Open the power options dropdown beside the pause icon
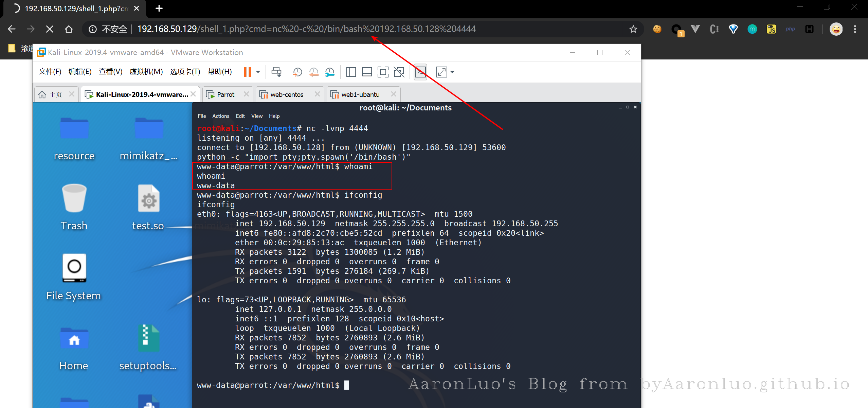Image resolution: width=868 pixels, height=408 pixels. click(x=258, y=72)
